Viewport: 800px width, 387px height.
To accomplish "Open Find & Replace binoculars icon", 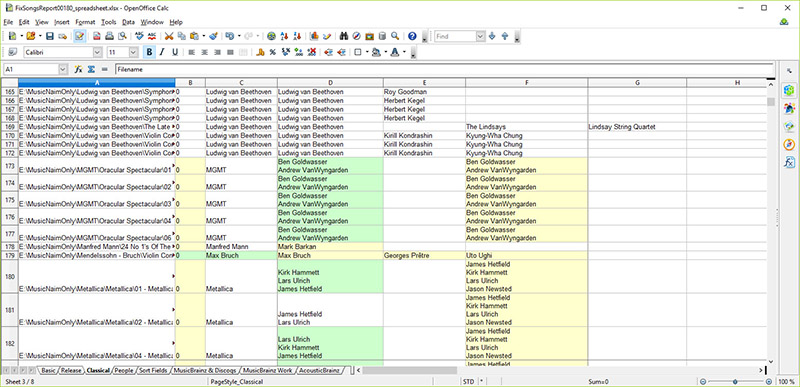I will pos(344,36).
